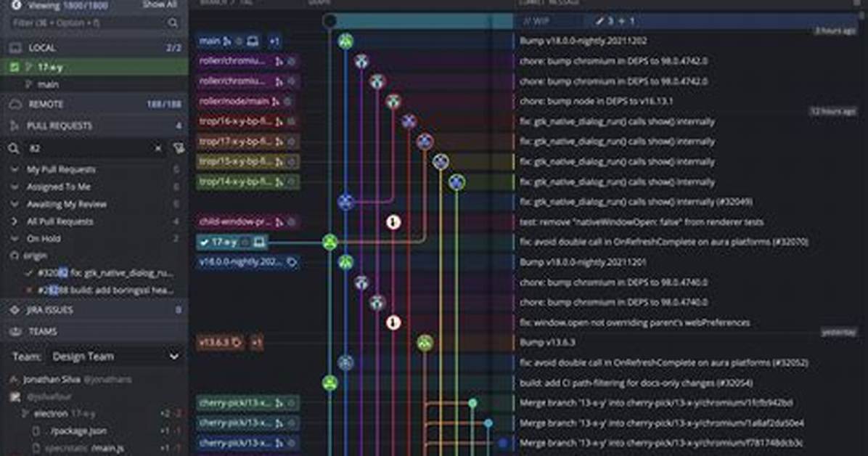The image size is (868, 456).
Task: Open pull request 'build: add boringssl hea...'
Action: [105, 290]
